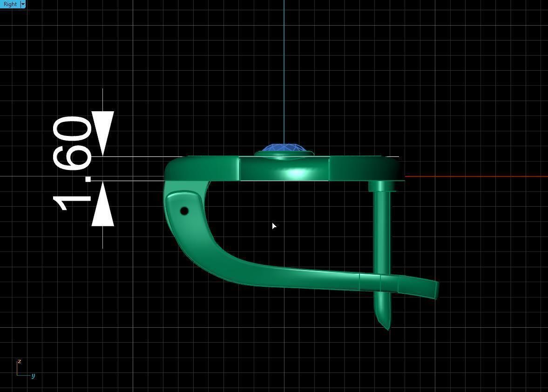Select the blue gemstone on the clasp
The height and width of the screenshot is (392, 548).
tap(284, 148)
